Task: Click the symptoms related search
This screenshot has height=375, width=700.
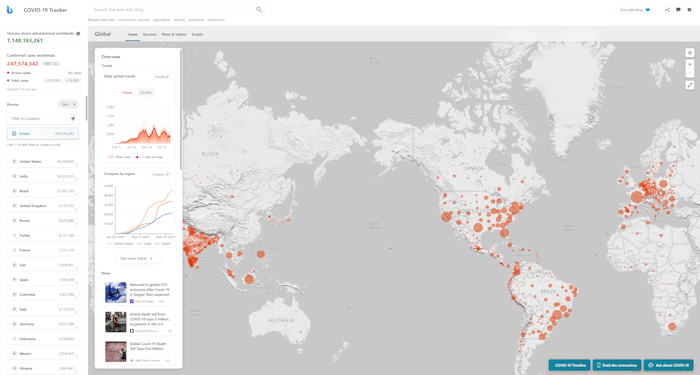Action: tap(196, 20)
